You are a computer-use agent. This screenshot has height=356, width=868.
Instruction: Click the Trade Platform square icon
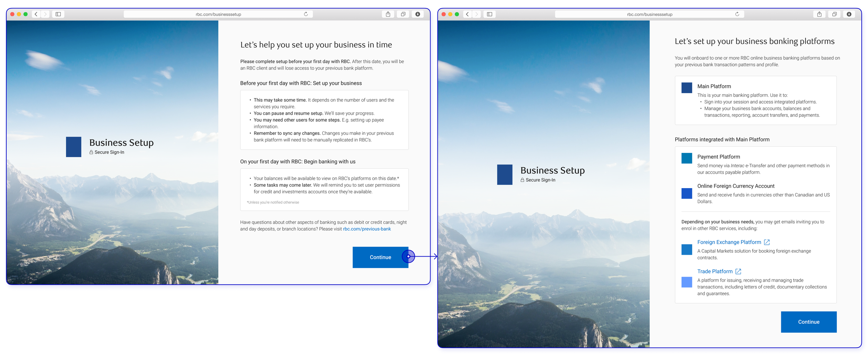[686, 282]
